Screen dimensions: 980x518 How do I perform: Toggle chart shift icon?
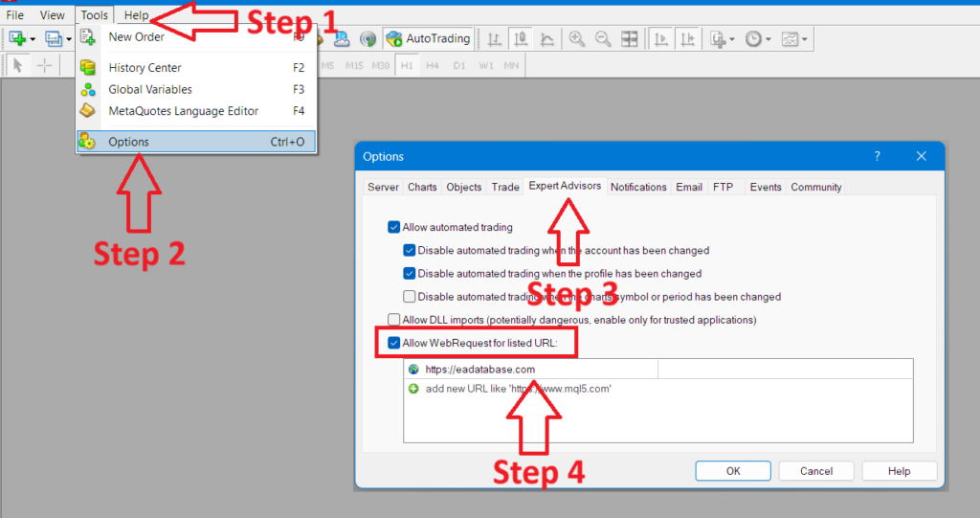click(687, 39)
